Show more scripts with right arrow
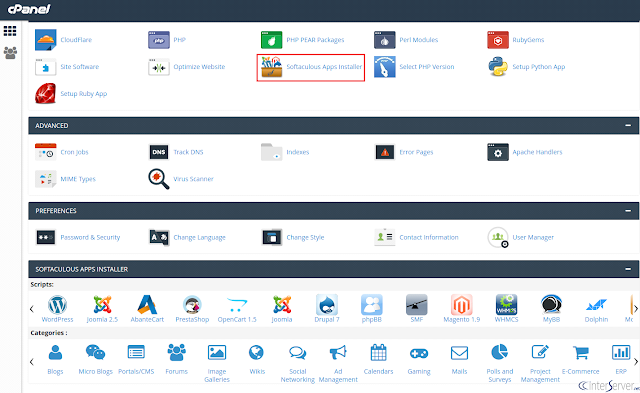Screen dimensions: 640x393 [636, 309]
